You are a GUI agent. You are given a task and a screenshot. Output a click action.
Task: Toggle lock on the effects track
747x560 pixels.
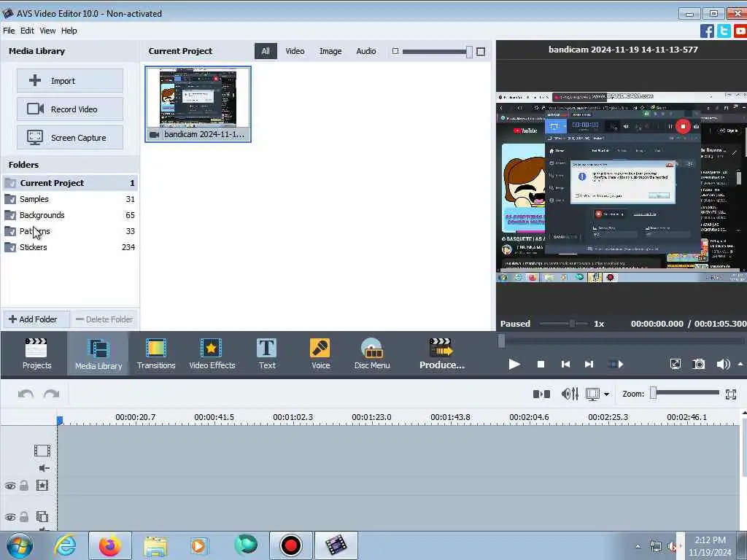pyautogui.click(x=24, y=485)
